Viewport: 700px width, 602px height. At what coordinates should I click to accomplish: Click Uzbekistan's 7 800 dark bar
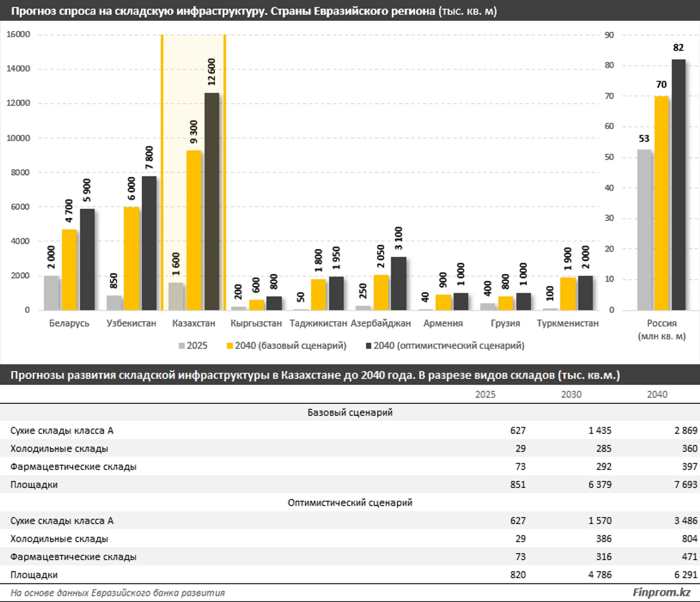point(149,243)
